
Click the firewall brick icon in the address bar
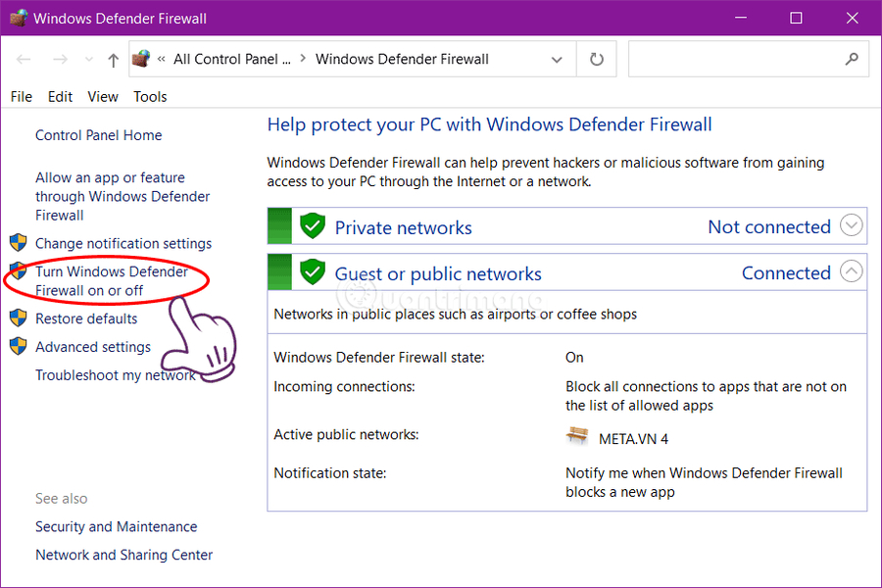pos(140,58)
